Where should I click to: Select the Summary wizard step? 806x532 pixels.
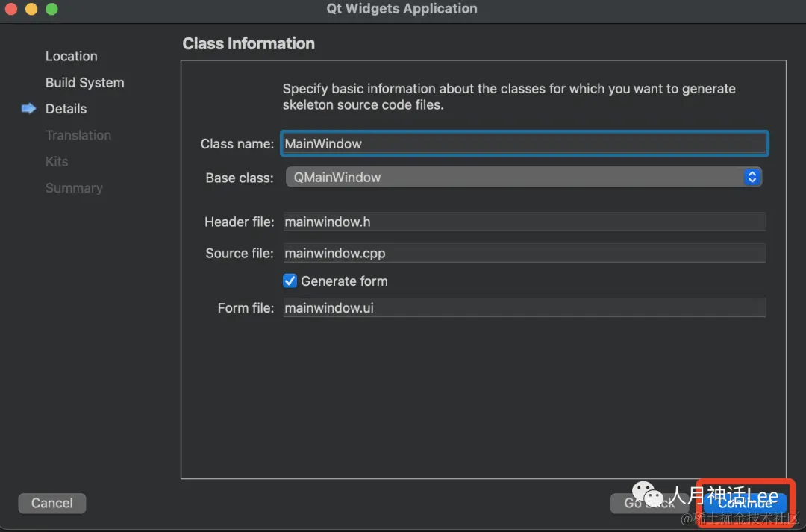[74, 187]
